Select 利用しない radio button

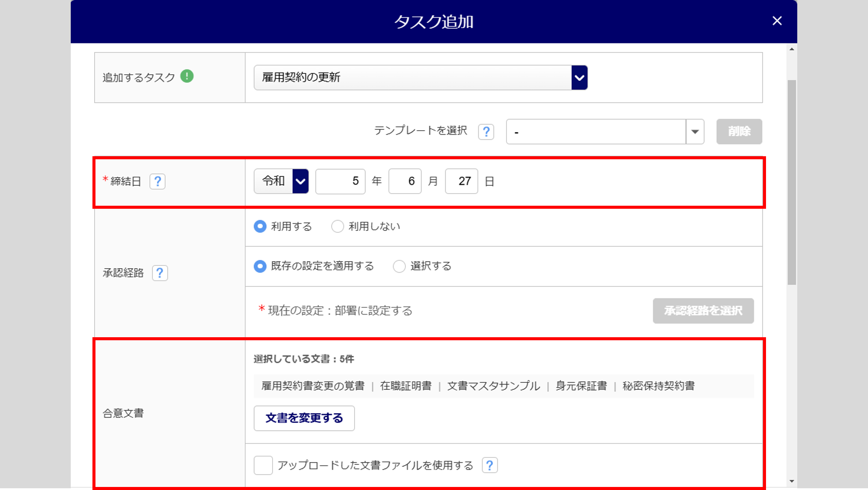(338, 227)
